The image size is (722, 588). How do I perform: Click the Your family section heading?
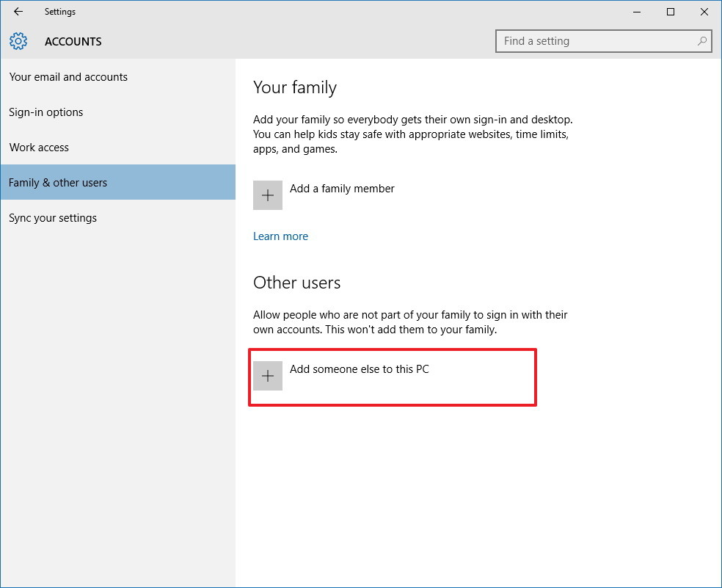[294, 87]
